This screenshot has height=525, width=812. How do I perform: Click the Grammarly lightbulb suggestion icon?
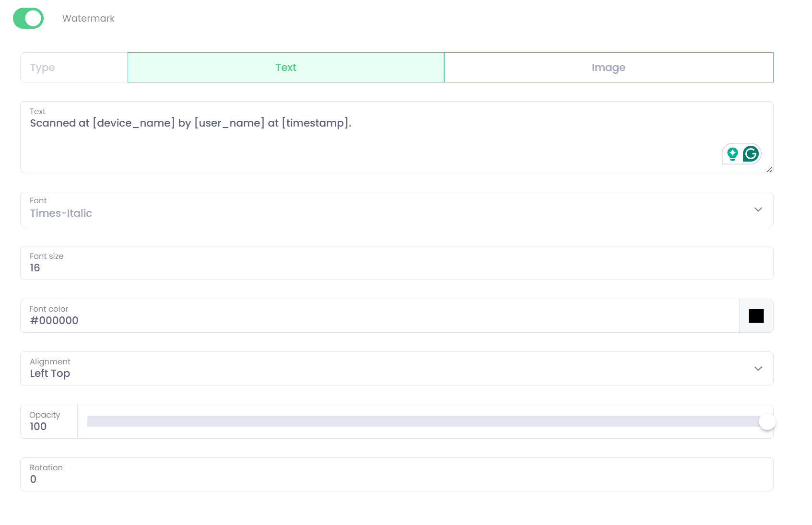pos(732,154)
